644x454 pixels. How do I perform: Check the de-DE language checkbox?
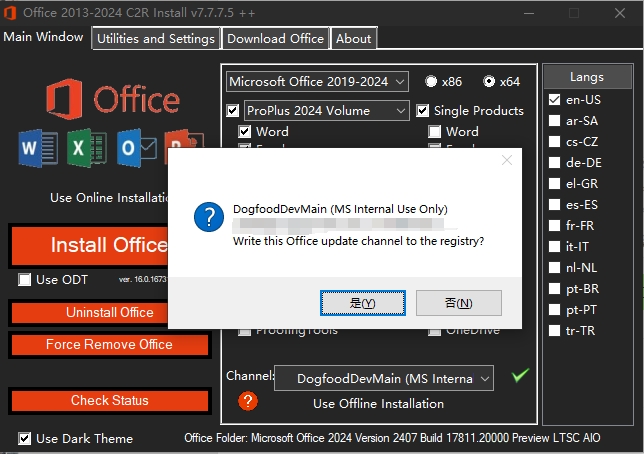[x=554, y=162]
